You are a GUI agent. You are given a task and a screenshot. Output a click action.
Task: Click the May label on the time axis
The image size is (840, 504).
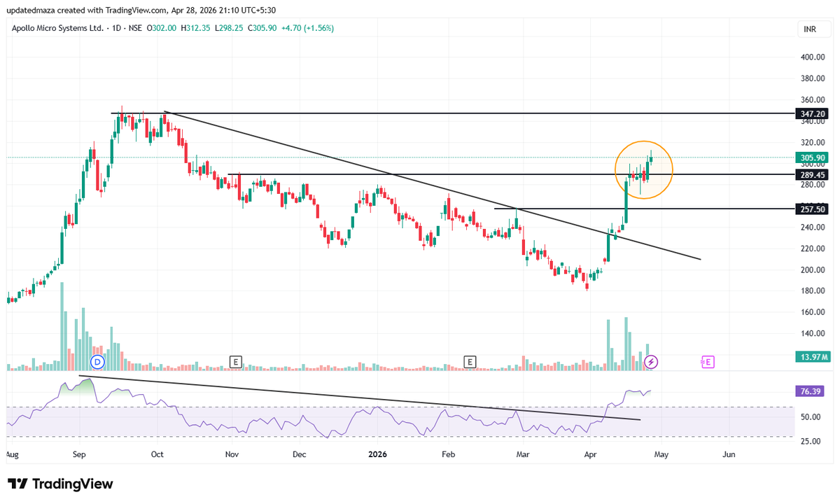point(661,454)
